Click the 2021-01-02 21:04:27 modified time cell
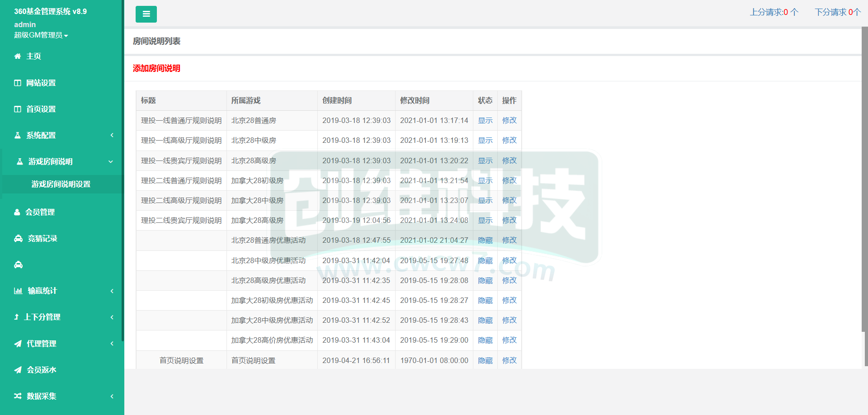868x415 pixels. click(x=434, y=240)
